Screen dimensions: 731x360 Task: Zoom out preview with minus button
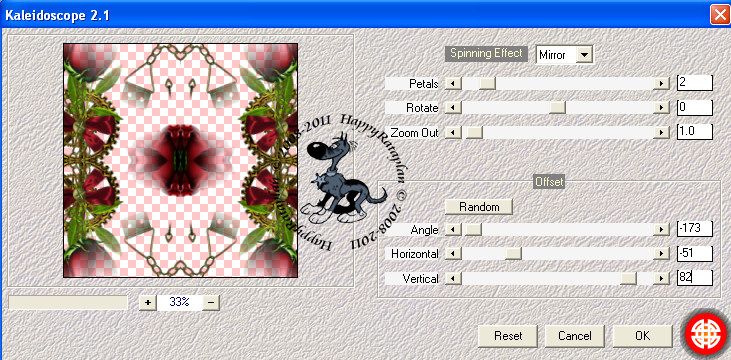211,302
